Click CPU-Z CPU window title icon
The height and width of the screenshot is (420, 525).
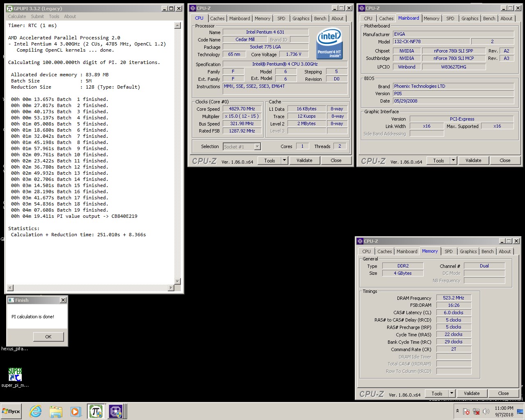point(193,8)
